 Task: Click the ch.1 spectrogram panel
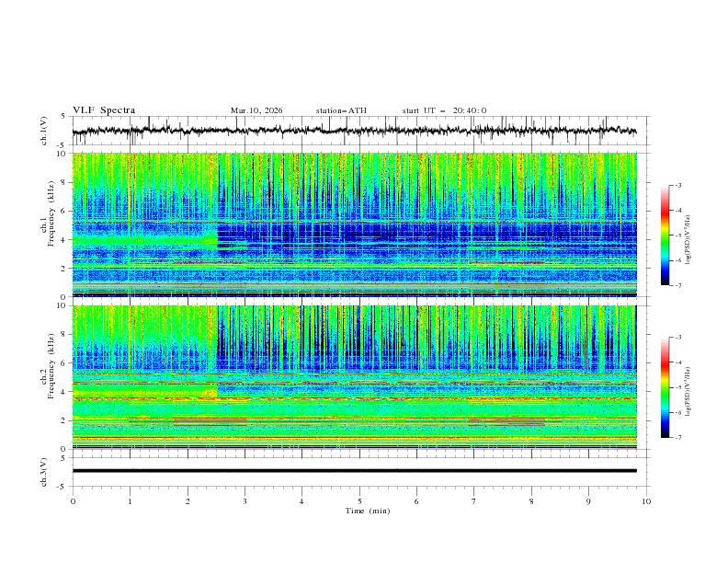(x=355, y=224)
